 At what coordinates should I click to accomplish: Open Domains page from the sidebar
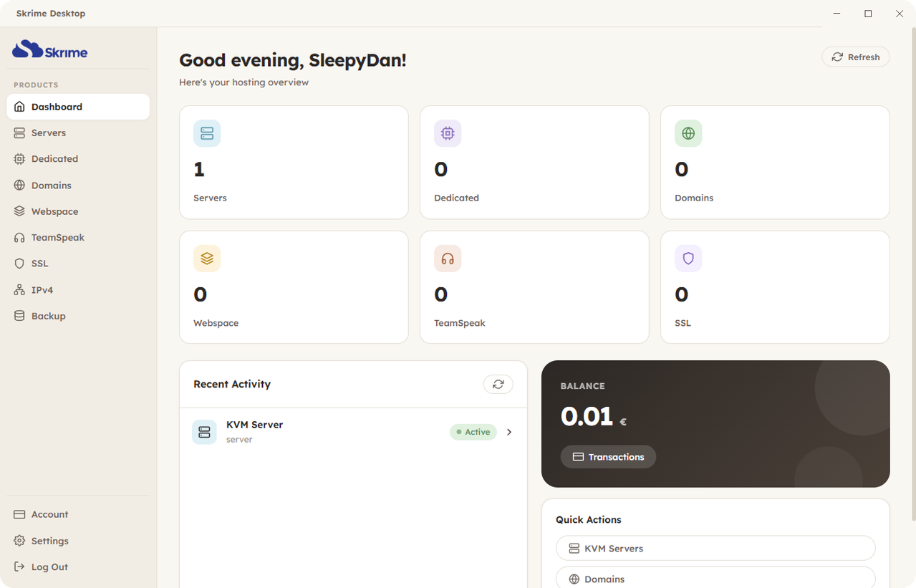78,185
